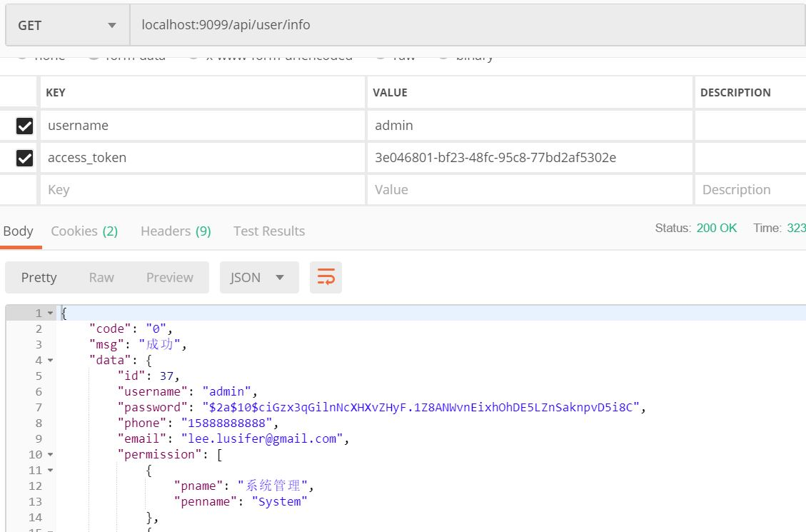Viewport: 806px width, 532px height.
Task: Click the access_token key cell
Action: coord(203,157)
